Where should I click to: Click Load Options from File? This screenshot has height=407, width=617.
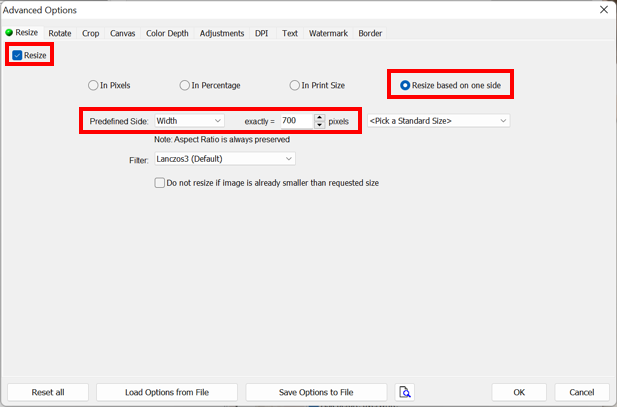(167, 392)
